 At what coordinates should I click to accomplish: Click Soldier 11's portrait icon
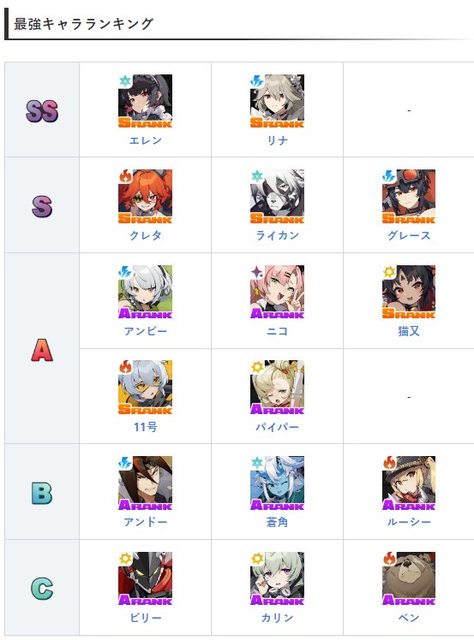(x=145, y=387)
